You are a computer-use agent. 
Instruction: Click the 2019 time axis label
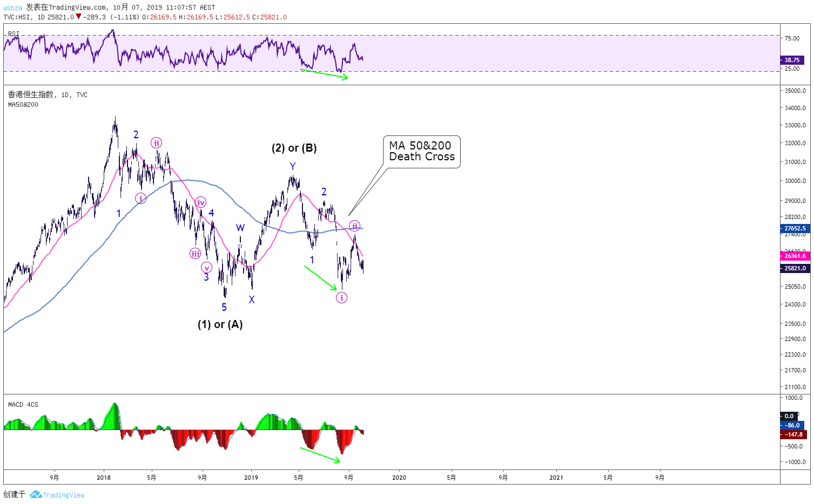tap(251, 478)
